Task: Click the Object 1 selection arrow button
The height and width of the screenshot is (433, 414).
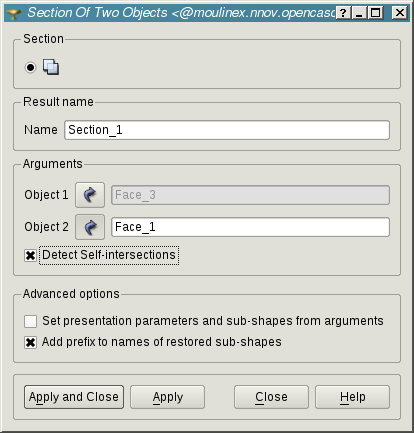Action: click(90, 195)
